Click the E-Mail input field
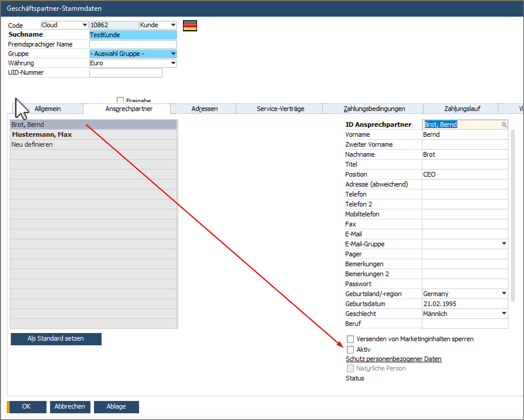524x420 pixels. [x=465, y=234]
